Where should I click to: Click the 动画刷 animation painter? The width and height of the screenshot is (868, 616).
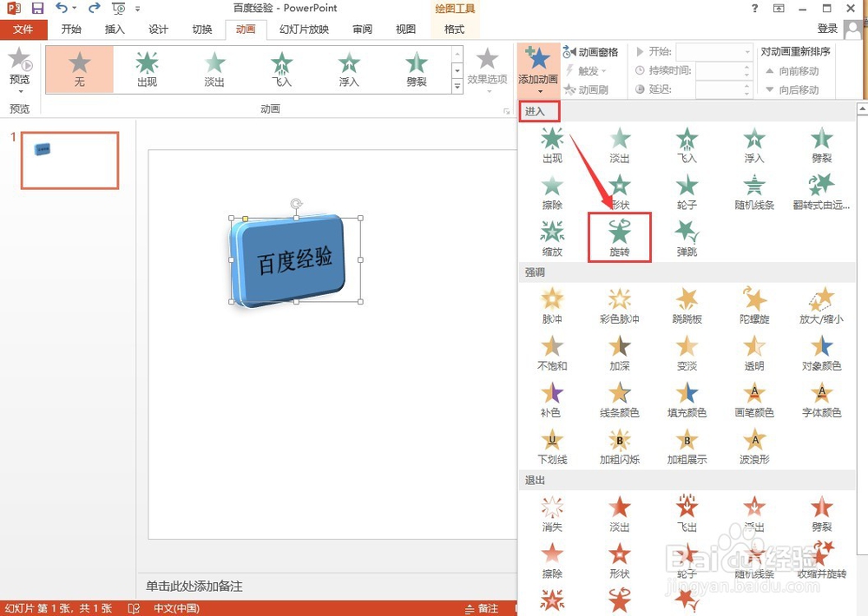(x=586, y=89)
